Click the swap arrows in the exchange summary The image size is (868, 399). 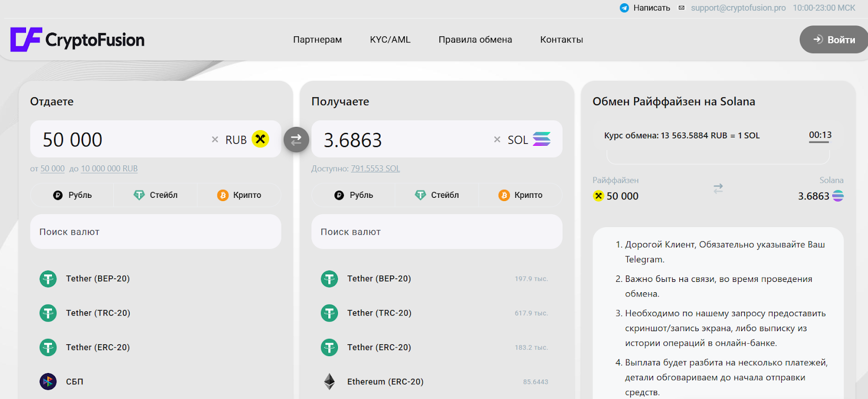pos(718,189)
